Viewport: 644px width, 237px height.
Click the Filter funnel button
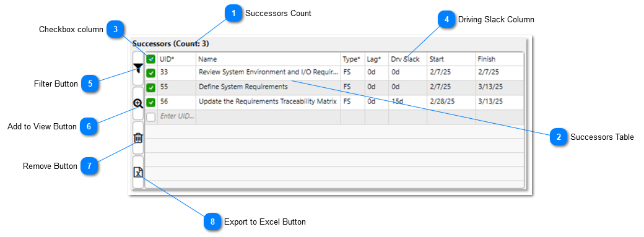(139, 69)
